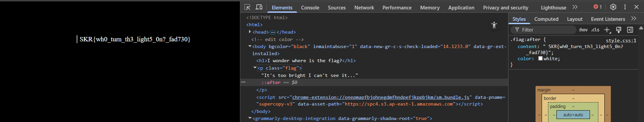This screenshot has height=122, width=644.
Task: Toggle the :hov element state panel
Action: pos(583,30)
